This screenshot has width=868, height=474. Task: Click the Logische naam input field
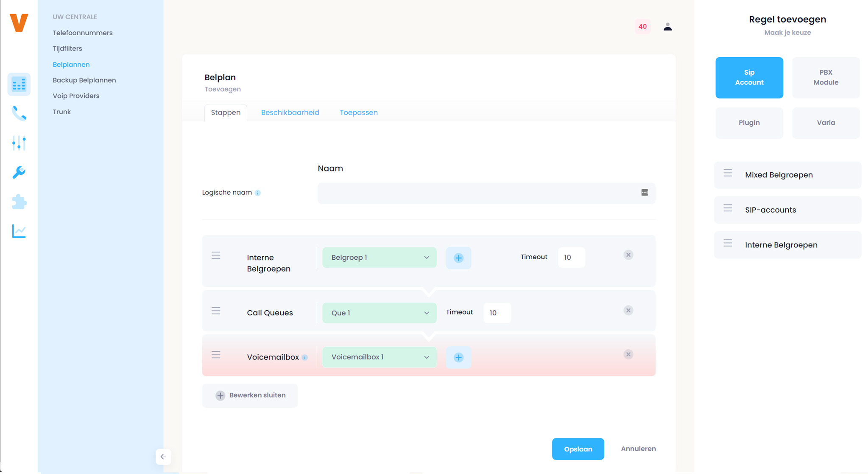pyautogui.click(x=477, y=193)
